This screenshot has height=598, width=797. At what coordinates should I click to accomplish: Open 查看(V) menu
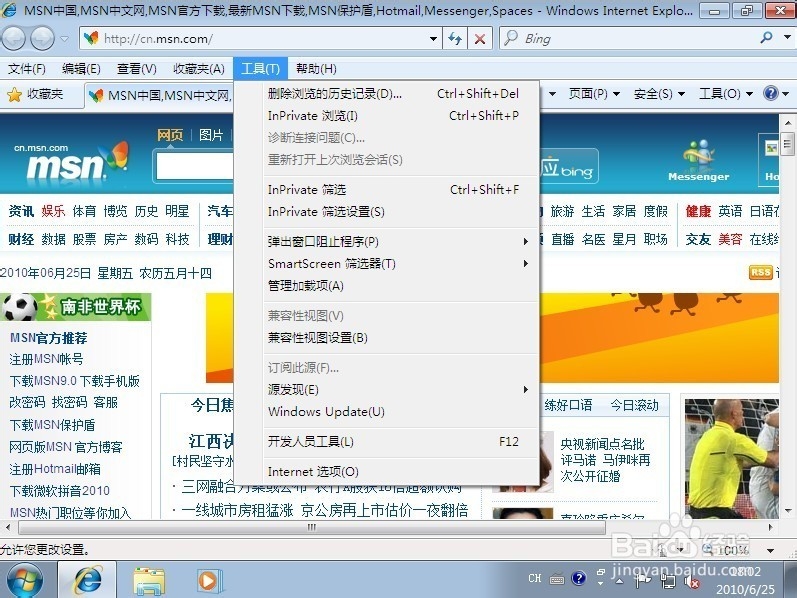tap(136, 69)
